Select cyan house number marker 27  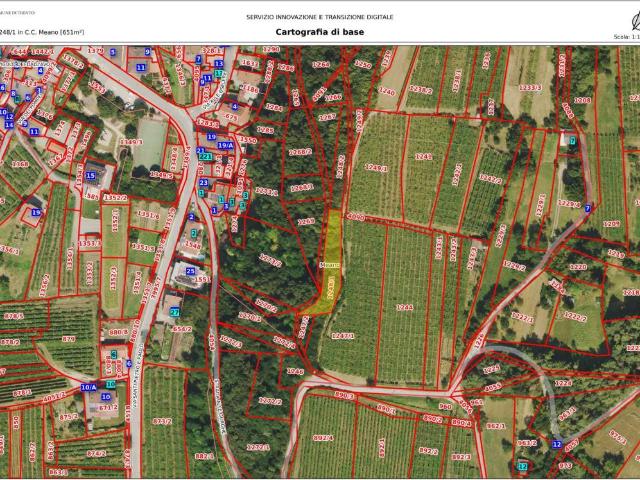click(175, 313)
